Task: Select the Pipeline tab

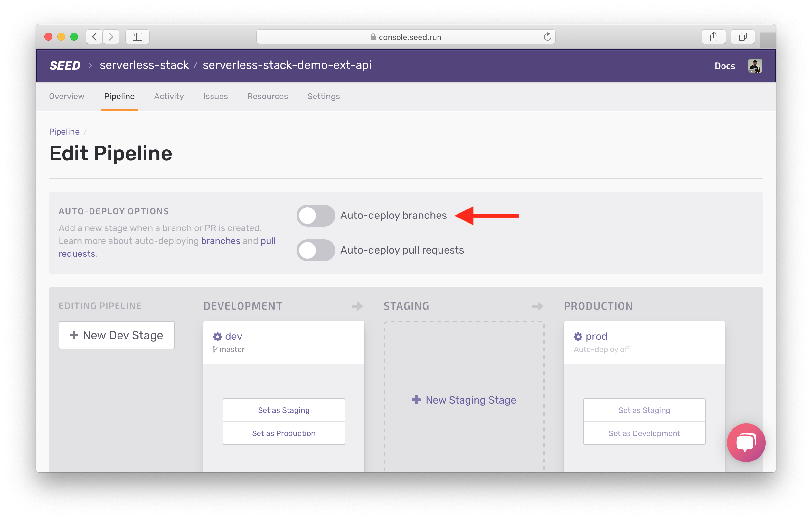Action: tap(118, 96)
